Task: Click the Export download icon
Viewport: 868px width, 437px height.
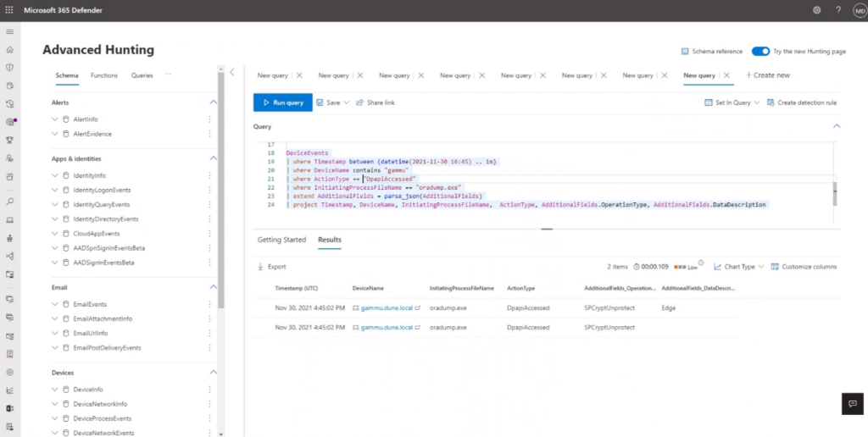Action: click(x=260, y=267)
